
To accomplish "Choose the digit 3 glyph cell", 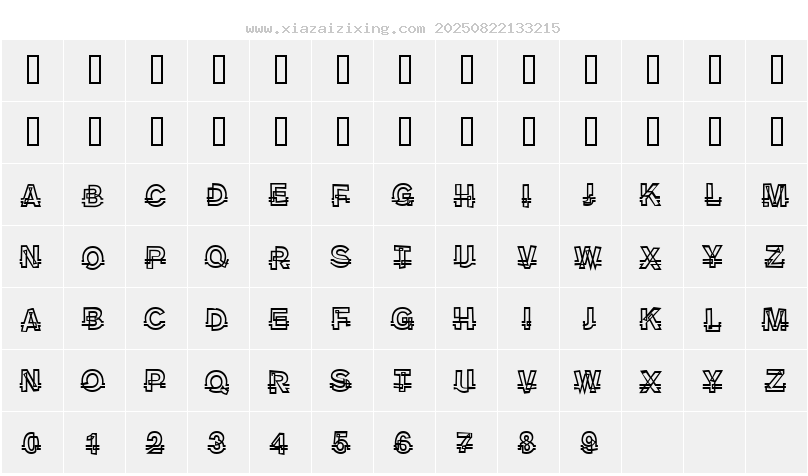I will 218,443.
